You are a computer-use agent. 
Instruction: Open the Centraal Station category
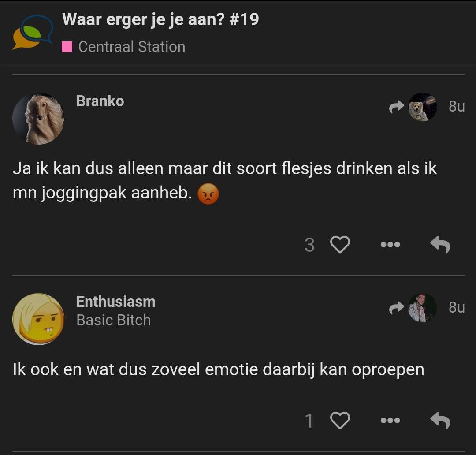pyautogui.click(x=131, y=47)
